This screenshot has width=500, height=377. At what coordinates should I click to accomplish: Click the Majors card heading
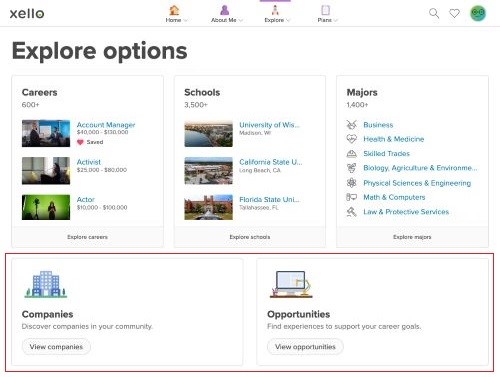tap(362, 92)
